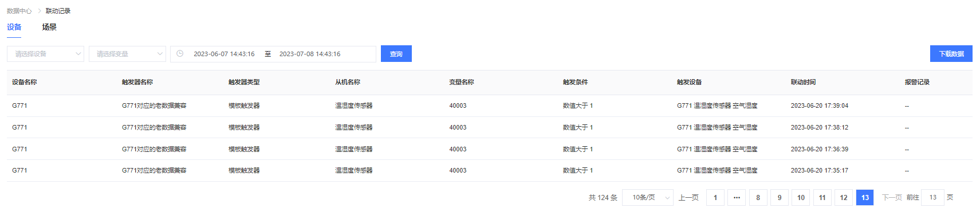Screen dimensions: 980x223
Task: Select the row triggered at 17:39:04
Action: (x=490, y=105)
